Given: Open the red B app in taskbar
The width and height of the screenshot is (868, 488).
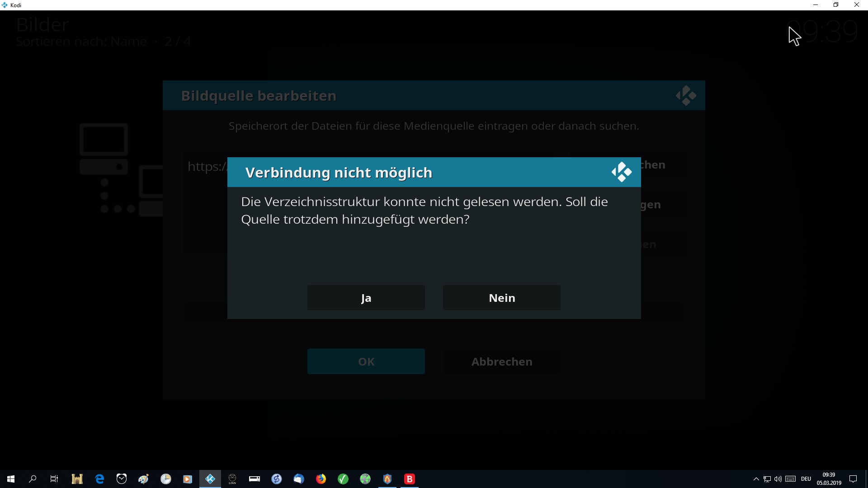Looking at the screenshot, I should pyautogui.click(x=410, y=479).
